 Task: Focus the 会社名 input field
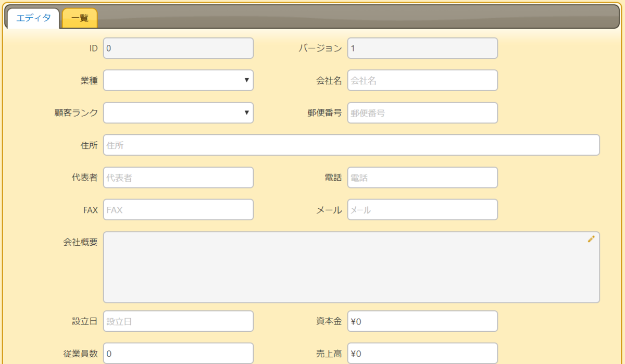click(x=422, y=80)
